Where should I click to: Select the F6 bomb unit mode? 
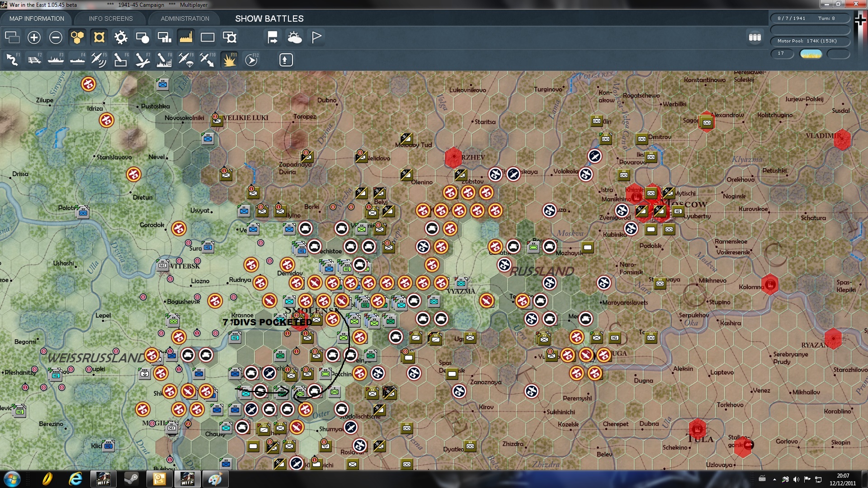click(x=121, y=60)
